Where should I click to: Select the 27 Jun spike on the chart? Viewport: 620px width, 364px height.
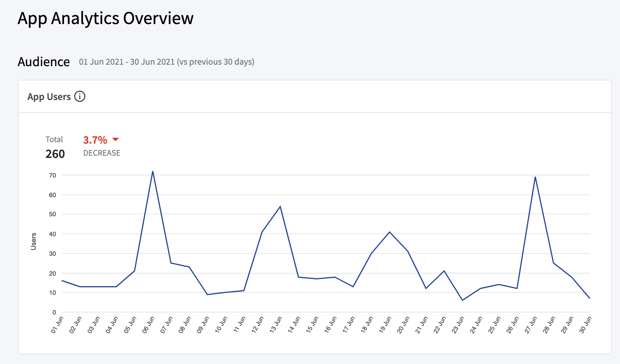click(x=535, y=177)
